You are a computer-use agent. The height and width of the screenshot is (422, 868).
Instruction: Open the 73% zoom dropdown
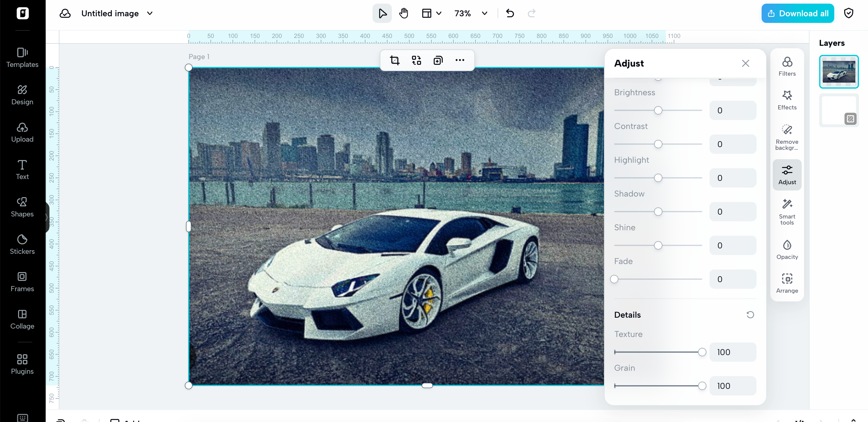(484, 14)
